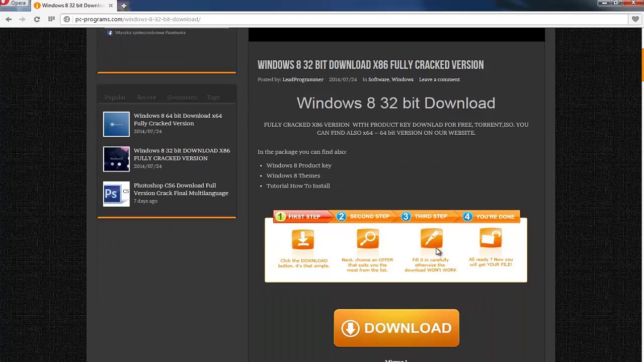Switch to the Tags tab in sidebar

click(213, 97)
